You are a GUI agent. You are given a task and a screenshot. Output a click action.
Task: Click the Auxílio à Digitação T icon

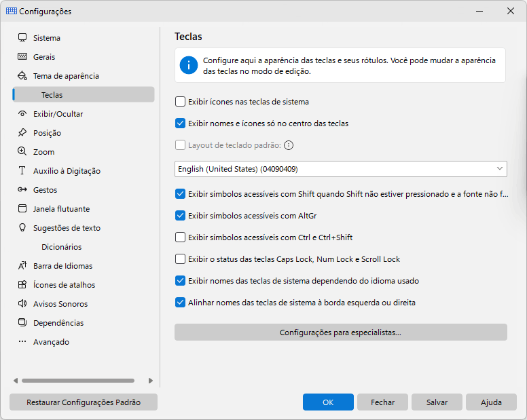coord(22,170)
